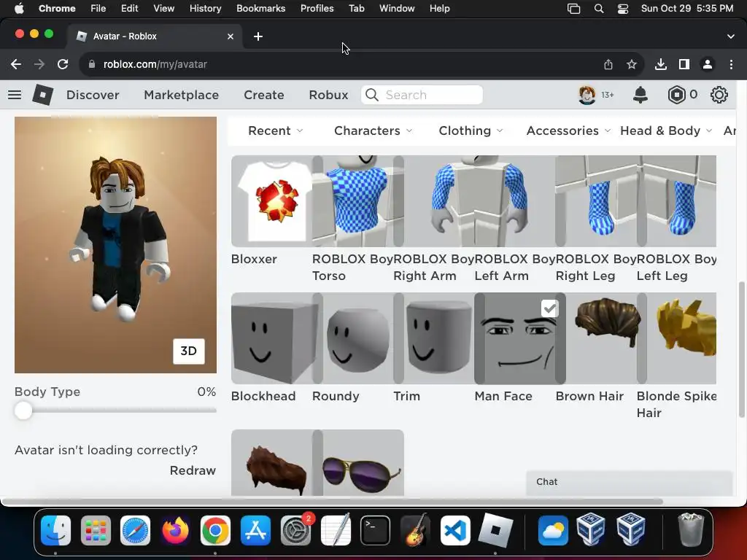Open the Robux page link
The image size is (747, 560).
click(329, 95)
